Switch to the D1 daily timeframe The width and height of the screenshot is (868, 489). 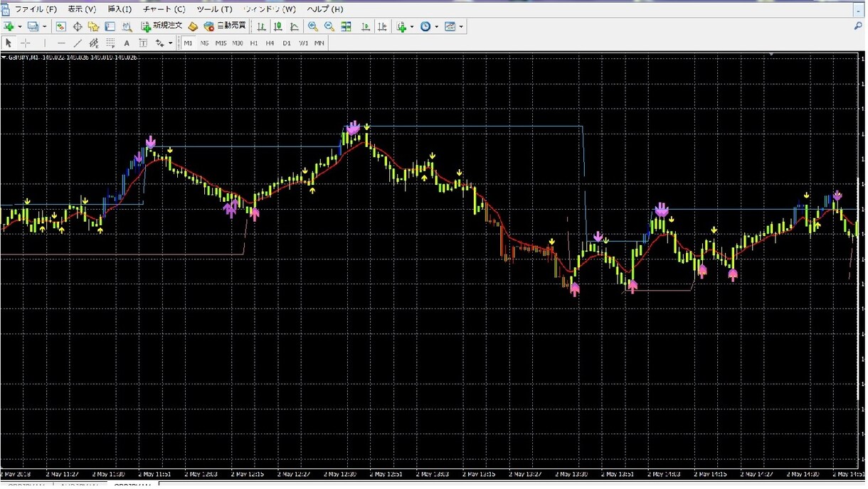[x=287, y=43]
